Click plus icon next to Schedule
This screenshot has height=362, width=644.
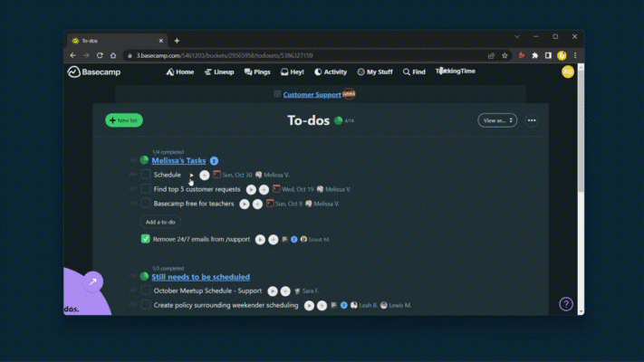tap(204, 176)
